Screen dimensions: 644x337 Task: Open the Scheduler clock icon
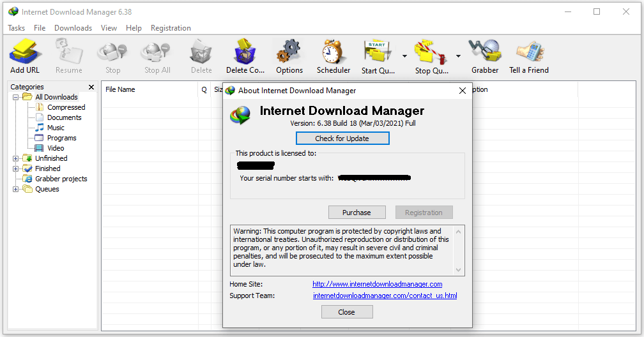tap(333, 52)
